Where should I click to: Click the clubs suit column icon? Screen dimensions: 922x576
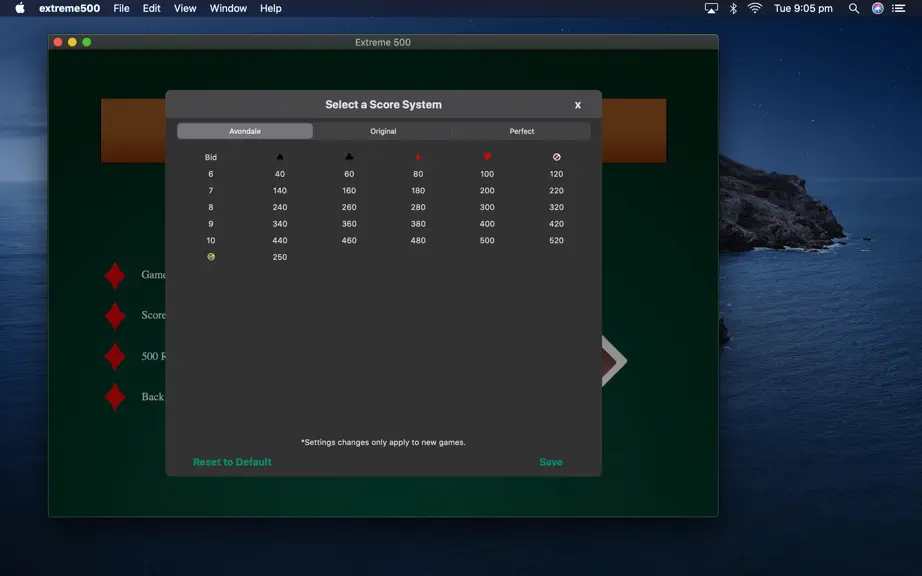click(349, 157)
